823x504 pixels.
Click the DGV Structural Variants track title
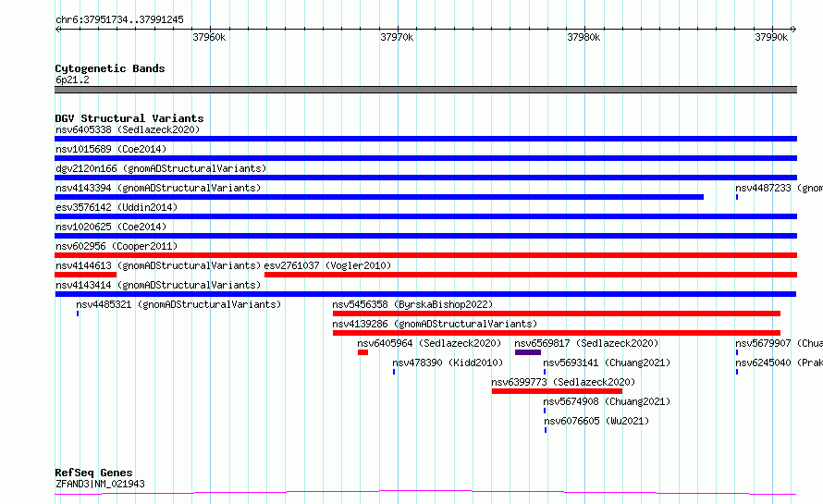[129, 118]
